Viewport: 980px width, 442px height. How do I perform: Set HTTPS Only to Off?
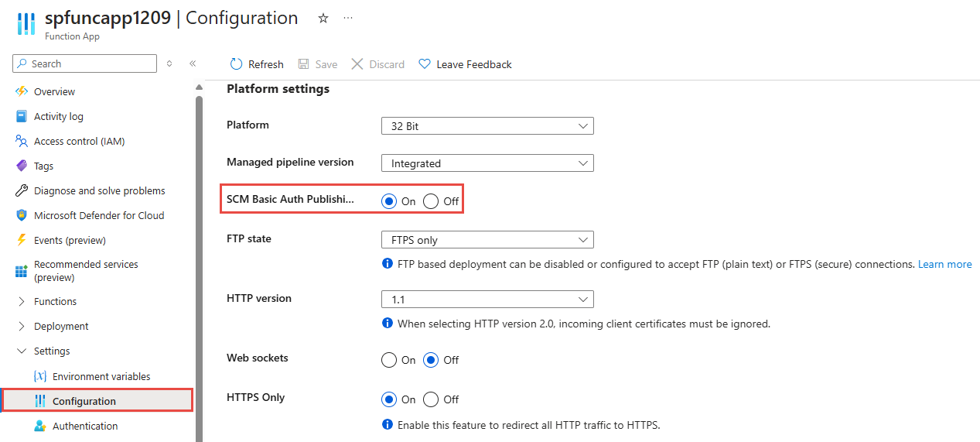[431, 399]
